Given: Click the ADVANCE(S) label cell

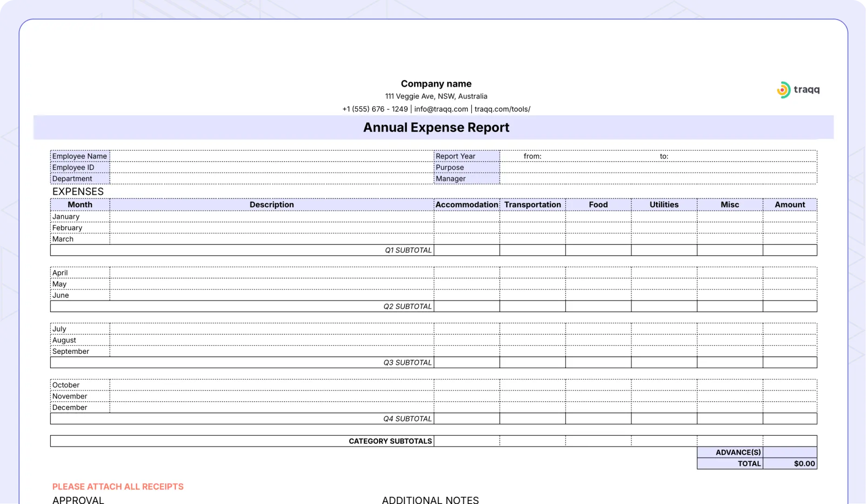Looking at the screenshot, I should [730, 452].
